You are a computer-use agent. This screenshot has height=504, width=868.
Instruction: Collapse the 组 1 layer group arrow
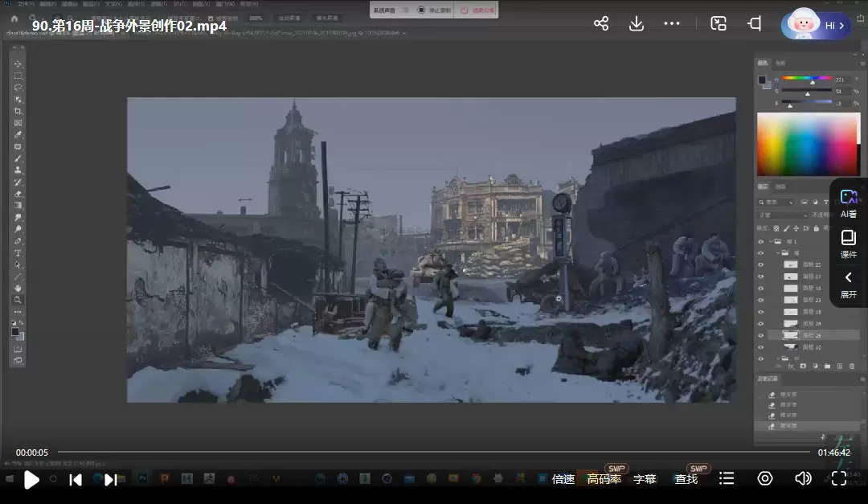click(771, 241)
